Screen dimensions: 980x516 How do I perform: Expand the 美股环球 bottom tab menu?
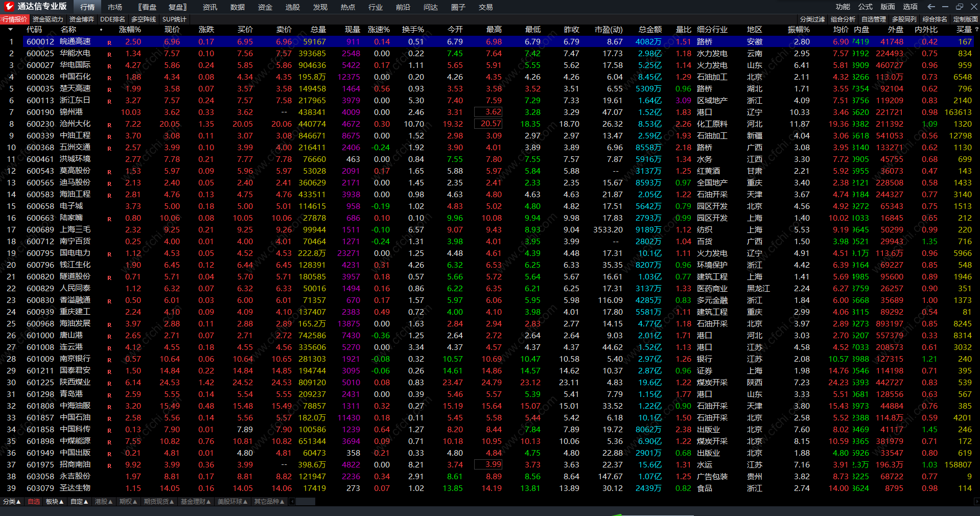pos(232,502)
